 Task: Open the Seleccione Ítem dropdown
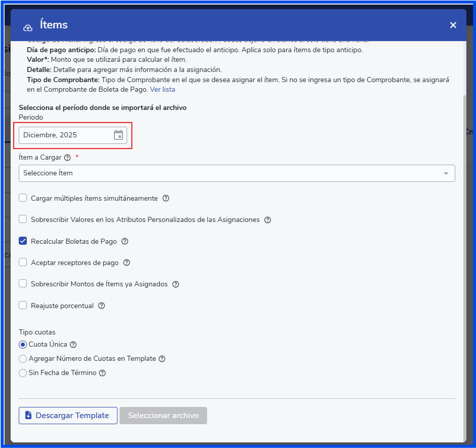236,173
